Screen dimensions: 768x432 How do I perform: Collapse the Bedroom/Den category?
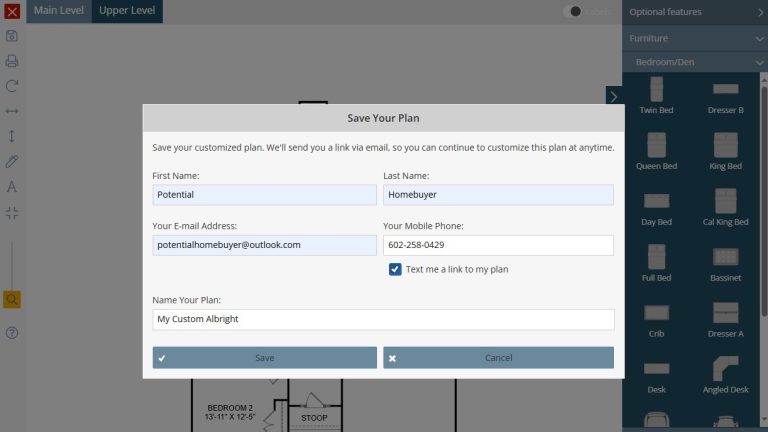[x=695, y=62]
